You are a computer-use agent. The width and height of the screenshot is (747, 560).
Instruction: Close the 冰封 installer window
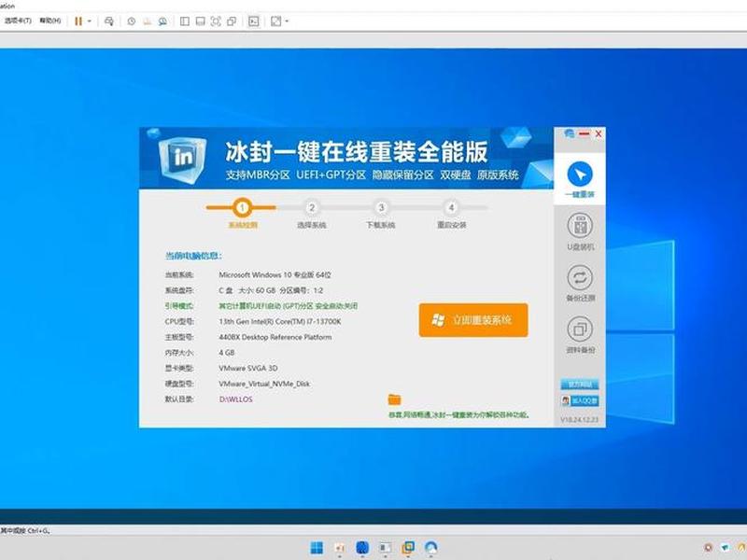point(599,133)
